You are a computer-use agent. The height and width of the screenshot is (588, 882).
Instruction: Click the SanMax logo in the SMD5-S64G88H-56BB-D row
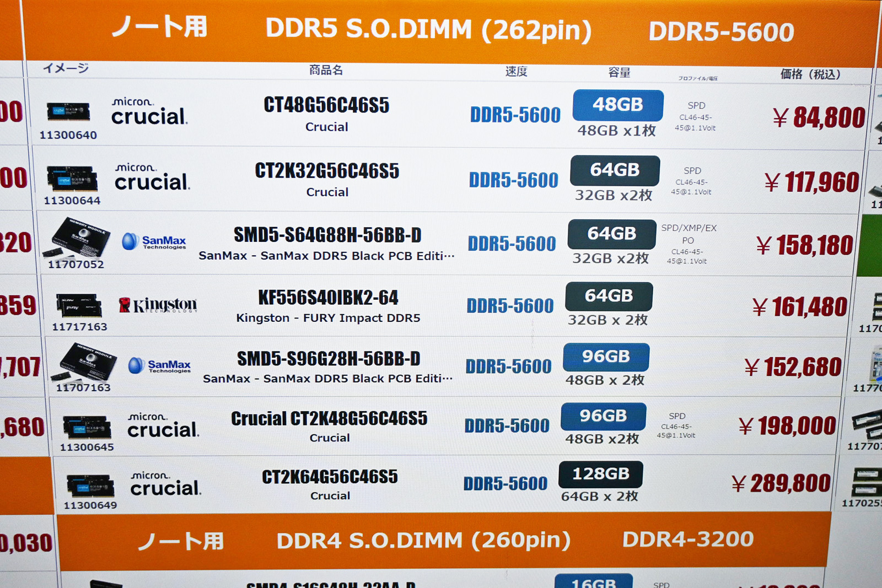click(x=154, y=241)
